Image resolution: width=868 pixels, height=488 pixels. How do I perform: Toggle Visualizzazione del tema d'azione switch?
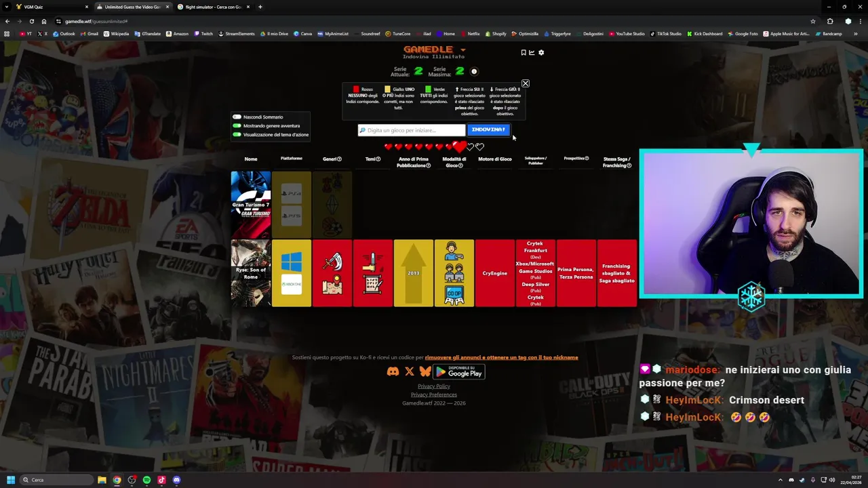point(237,135)
